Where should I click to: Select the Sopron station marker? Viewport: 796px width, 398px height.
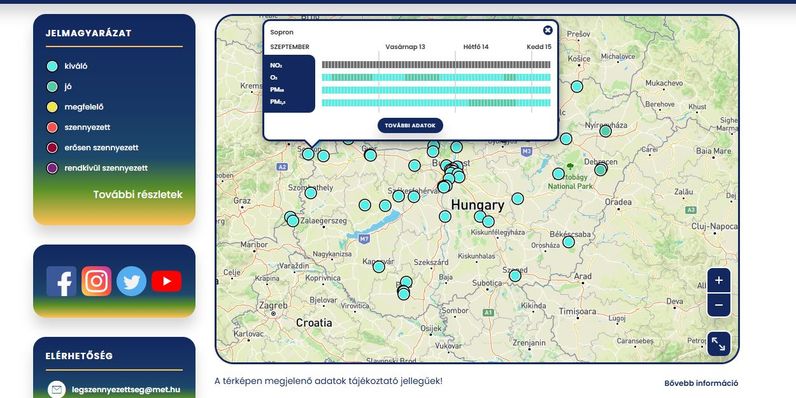point(308,154)
